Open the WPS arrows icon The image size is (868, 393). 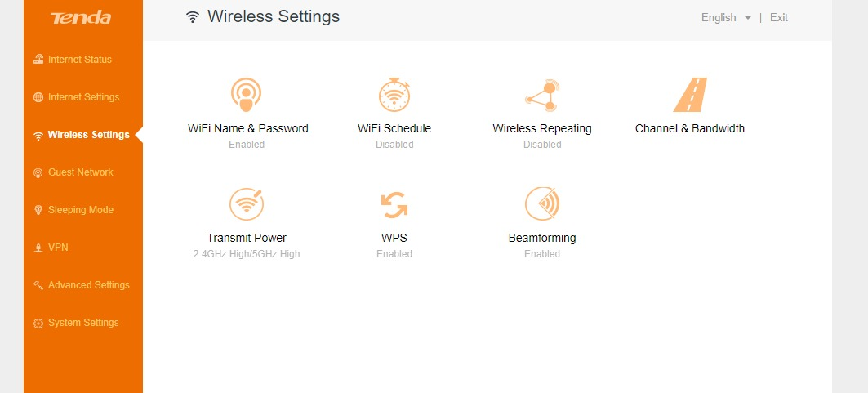point(394,204)
